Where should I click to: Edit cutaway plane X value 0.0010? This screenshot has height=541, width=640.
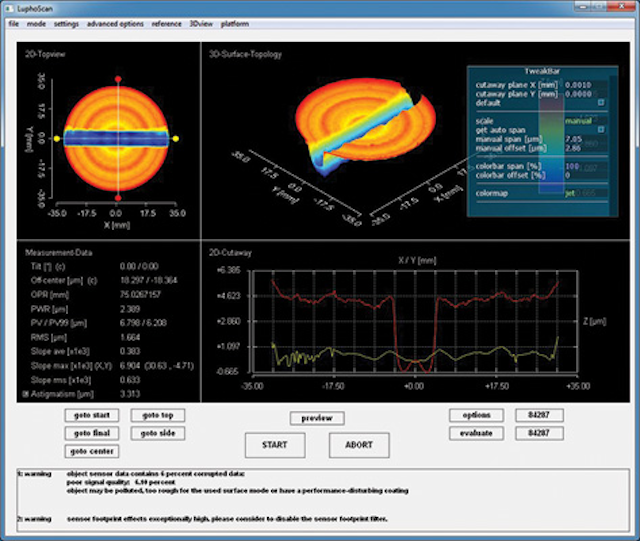click(578, 85)
